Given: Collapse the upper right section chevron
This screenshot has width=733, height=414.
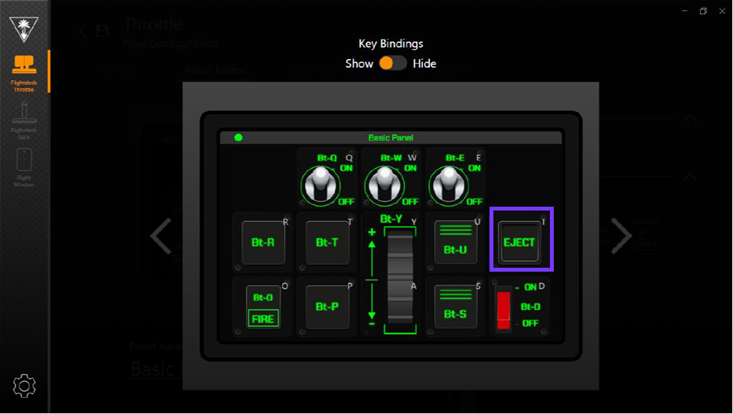Looking at the screenshot, I should [x=689, y=119].
